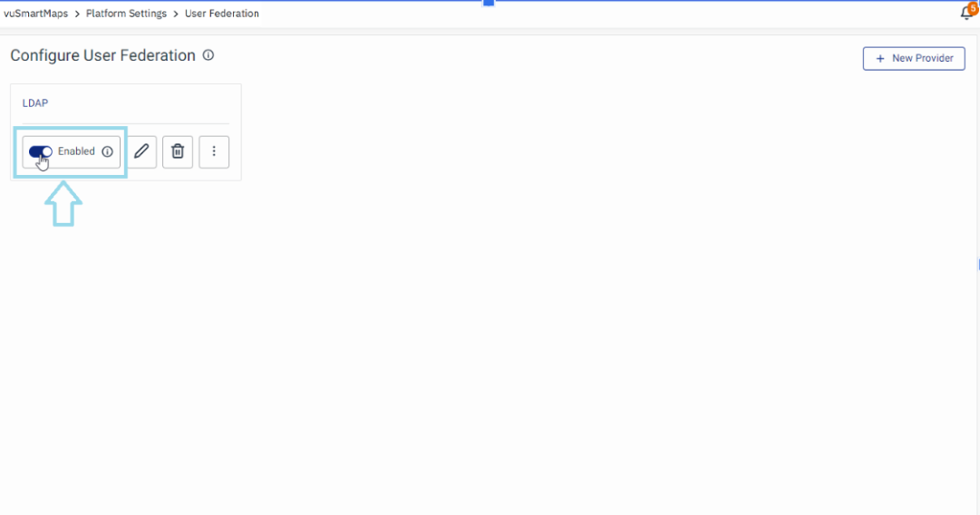Viewport: 980px width, 515px height.
Task: Click chevron after vuSmartMaps breadcrumb
Action: point(77,14)
